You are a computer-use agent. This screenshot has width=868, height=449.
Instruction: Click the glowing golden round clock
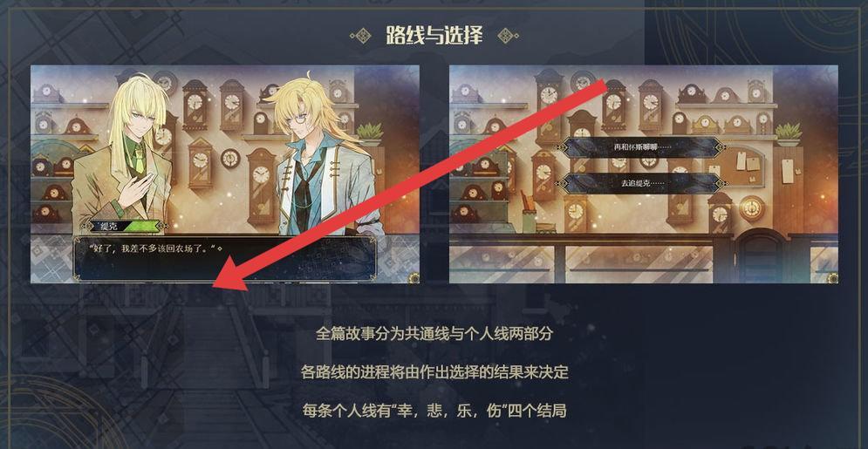click(752, 207)
